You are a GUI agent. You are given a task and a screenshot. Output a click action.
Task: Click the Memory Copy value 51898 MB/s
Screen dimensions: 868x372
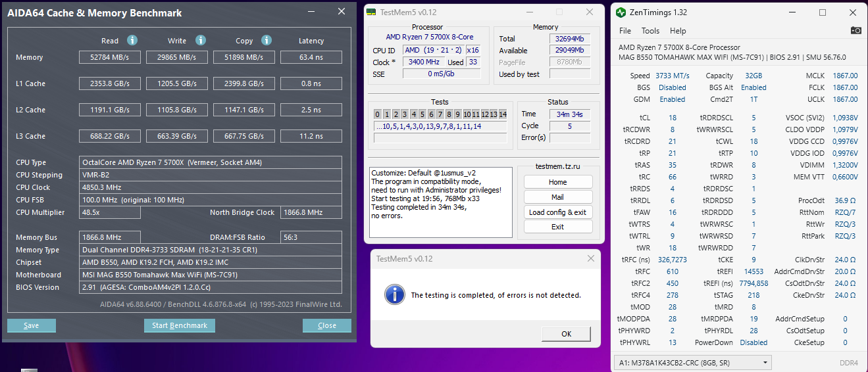(x=244, y=57)
